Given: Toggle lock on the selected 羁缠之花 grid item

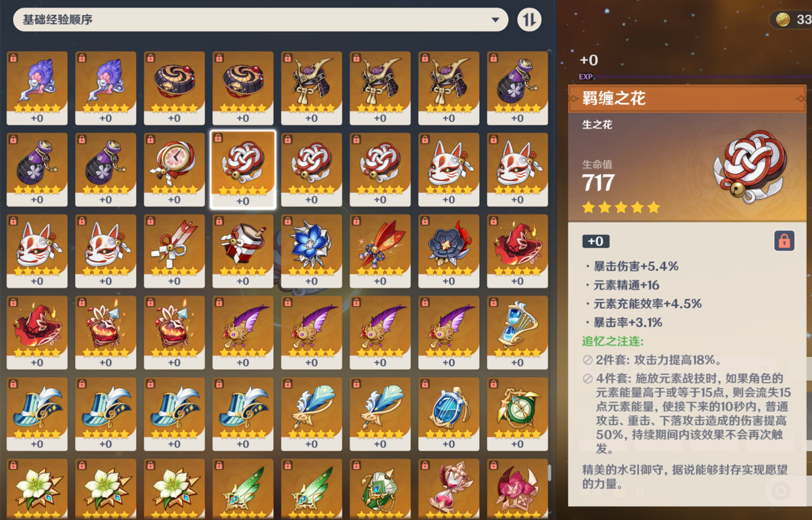Looking at the screenshot, I should tap(218, 138).
